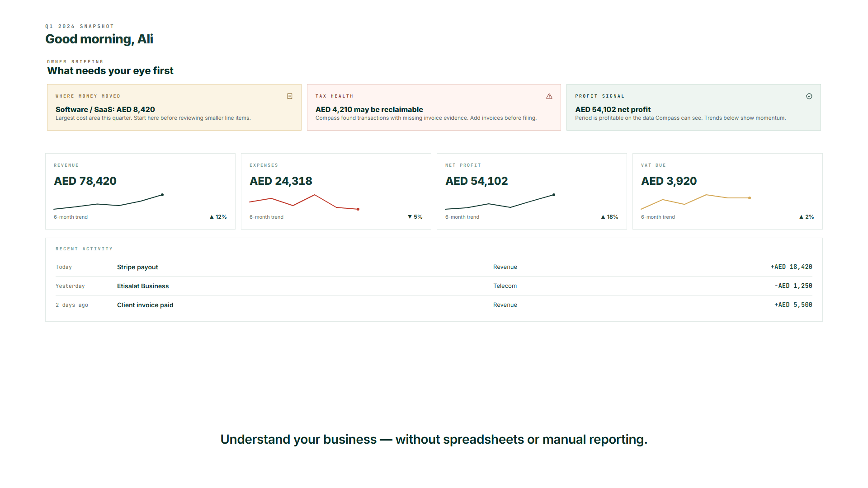This screenshot has width=868, height=488.
Task: Click the +AED 5,500 amount
Action: tap(793, 305)
